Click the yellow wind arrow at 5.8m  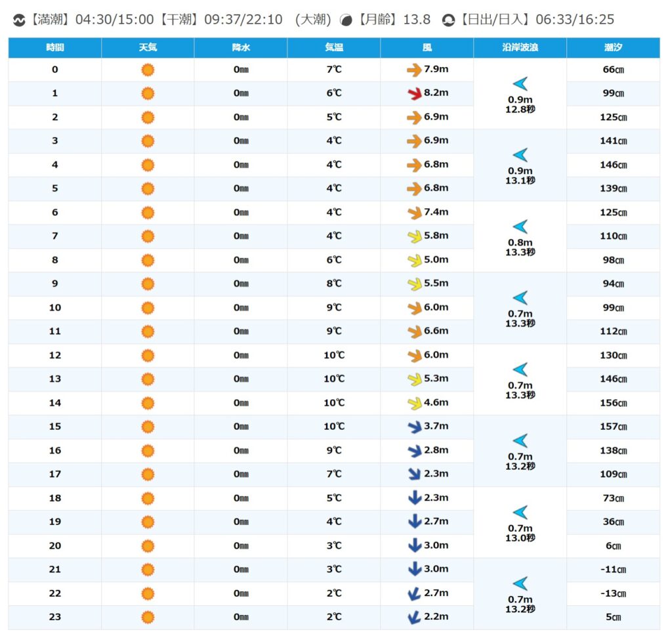tap(414, 236)
